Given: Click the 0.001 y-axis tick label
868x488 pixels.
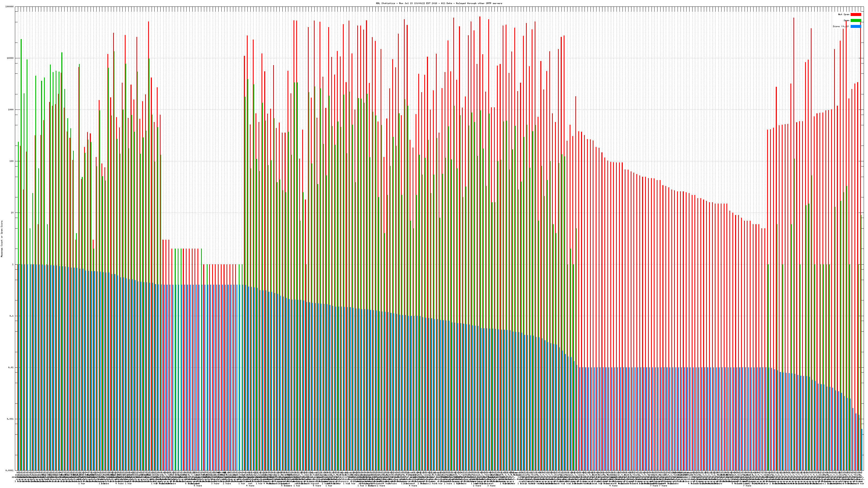Looking at the screenshot, I should click(11, 419).
